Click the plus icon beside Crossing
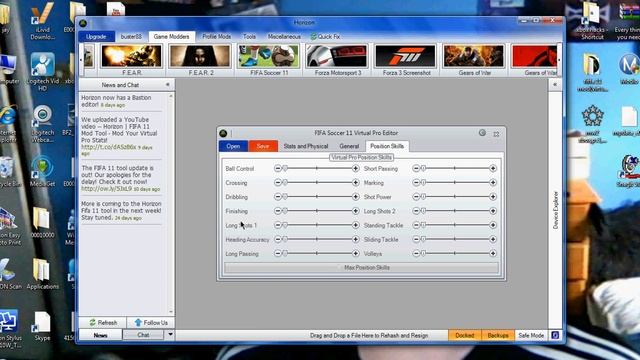Viewport: 640px width, 360px height. pos(356,183)
